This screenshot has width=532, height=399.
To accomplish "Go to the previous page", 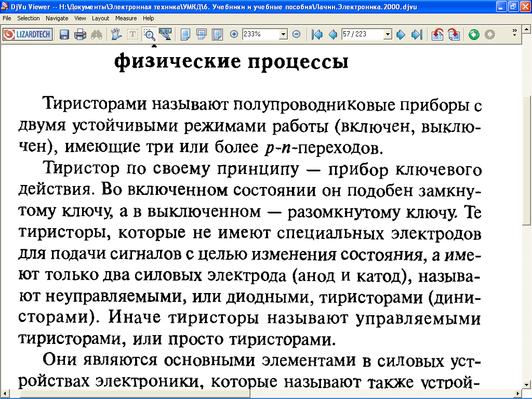I will point(333,34).
